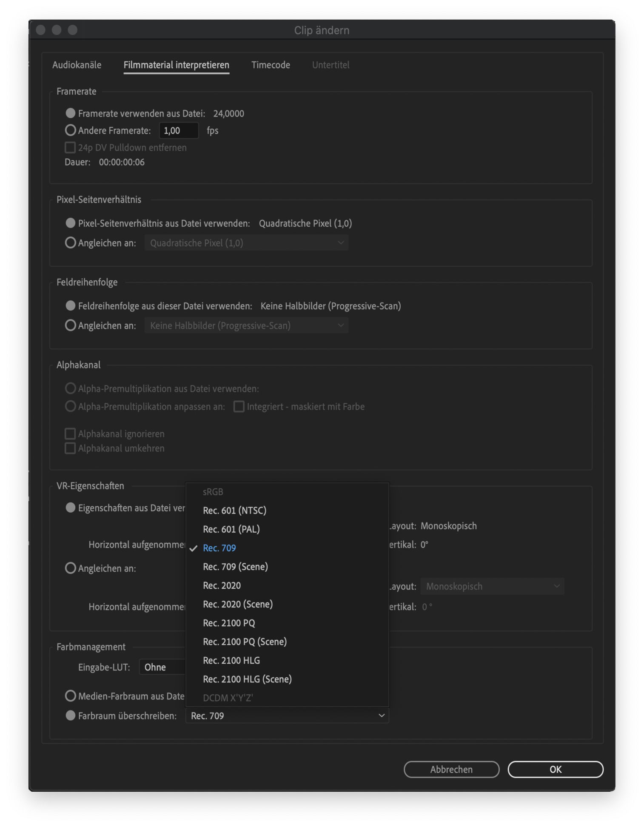Switch to the Timecode tab
Screen dimensions: 644x827
coord(270,65)
